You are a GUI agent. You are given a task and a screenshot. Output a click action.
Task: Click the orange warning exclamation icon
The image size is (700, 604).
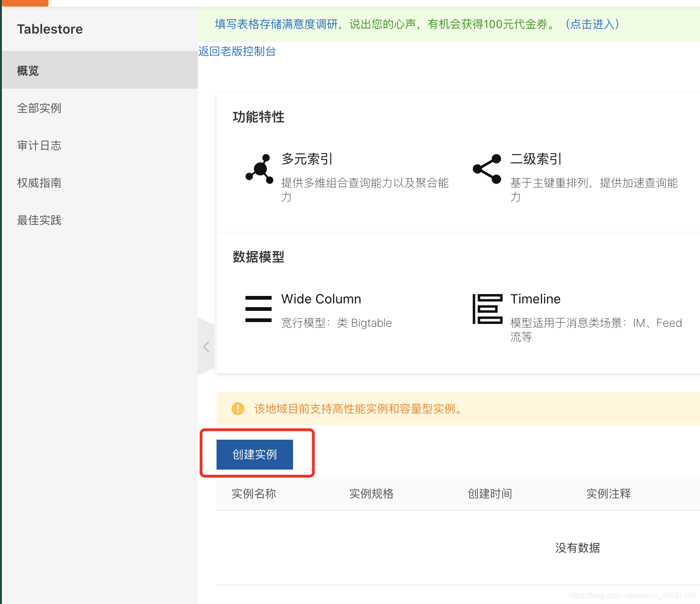(x=238, y=409)
